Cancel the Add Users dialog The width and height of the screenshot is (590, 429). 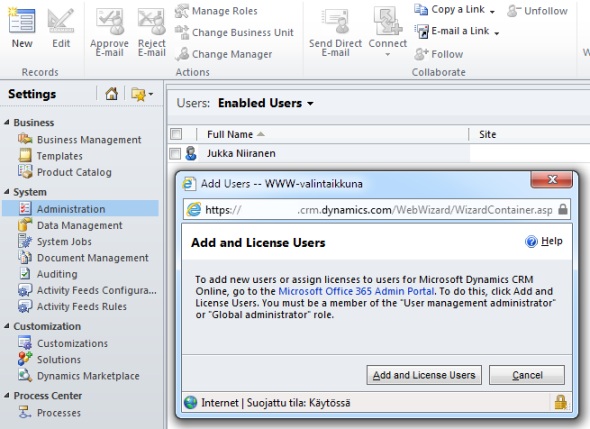point(527,375)
